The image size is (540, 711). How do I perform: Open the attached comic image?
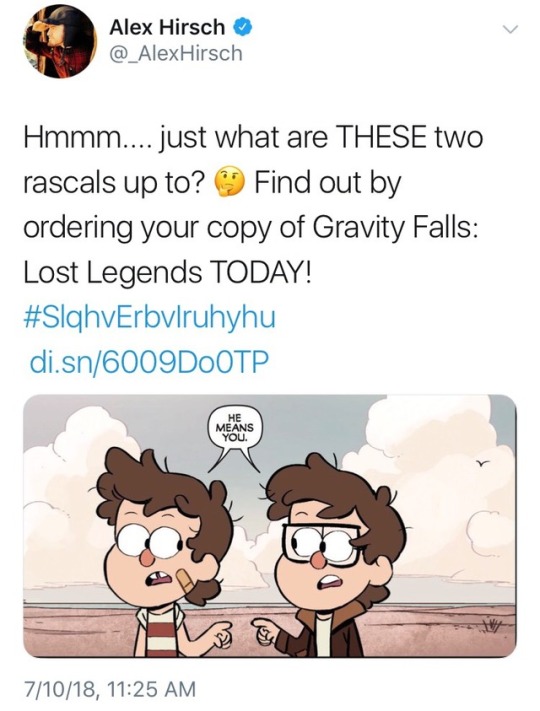270,526
